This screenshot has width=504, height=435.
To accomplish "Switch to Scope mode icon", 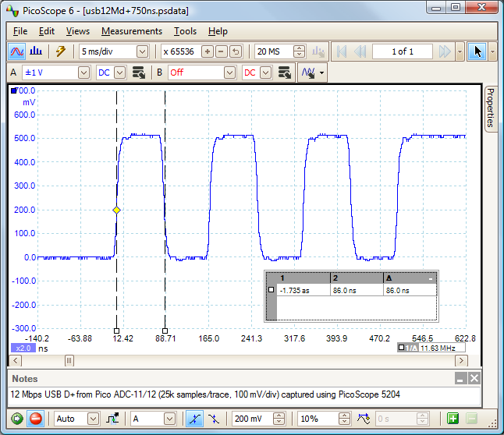I will click(16, 51).
